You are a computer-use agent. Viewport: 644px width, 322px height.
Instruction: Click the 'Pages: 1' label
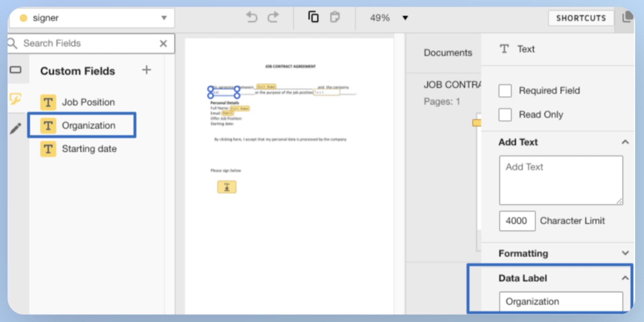(442, 102)
